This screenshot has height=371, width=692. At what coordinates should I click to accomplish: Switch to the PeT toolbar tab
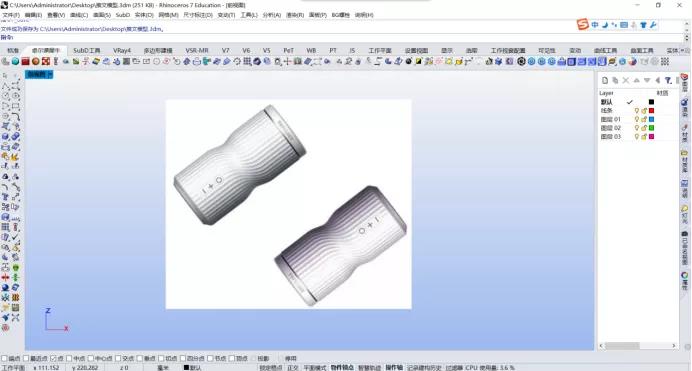288,50
